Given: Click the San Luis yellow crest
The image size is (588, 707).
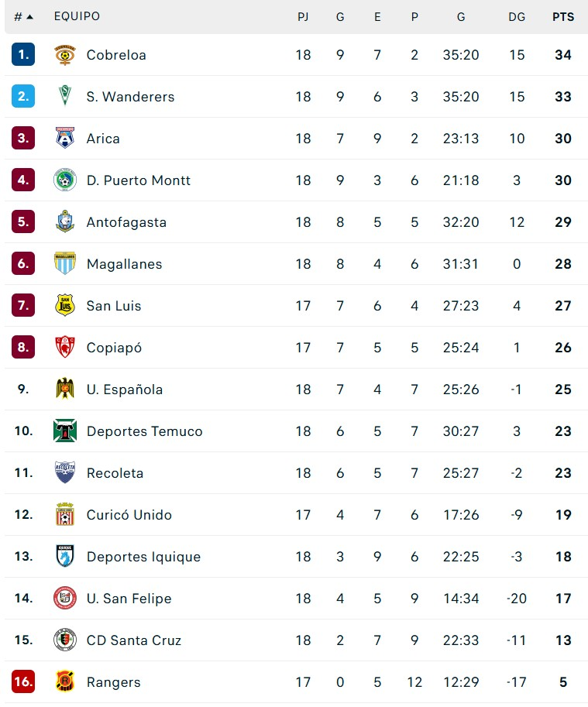Looking at the screenshot, I should click(x=65, y=305).
